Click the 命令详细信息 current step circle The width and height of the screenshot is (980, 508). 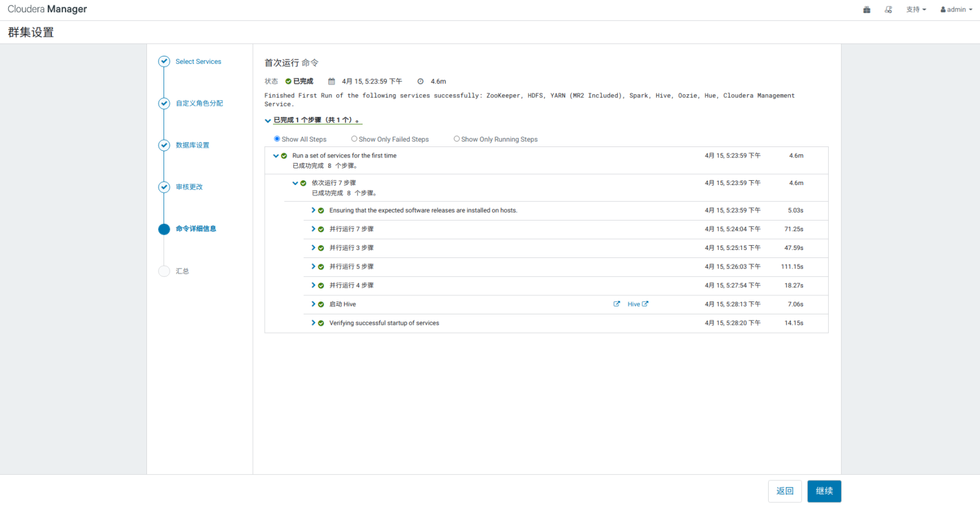point(164,229)
